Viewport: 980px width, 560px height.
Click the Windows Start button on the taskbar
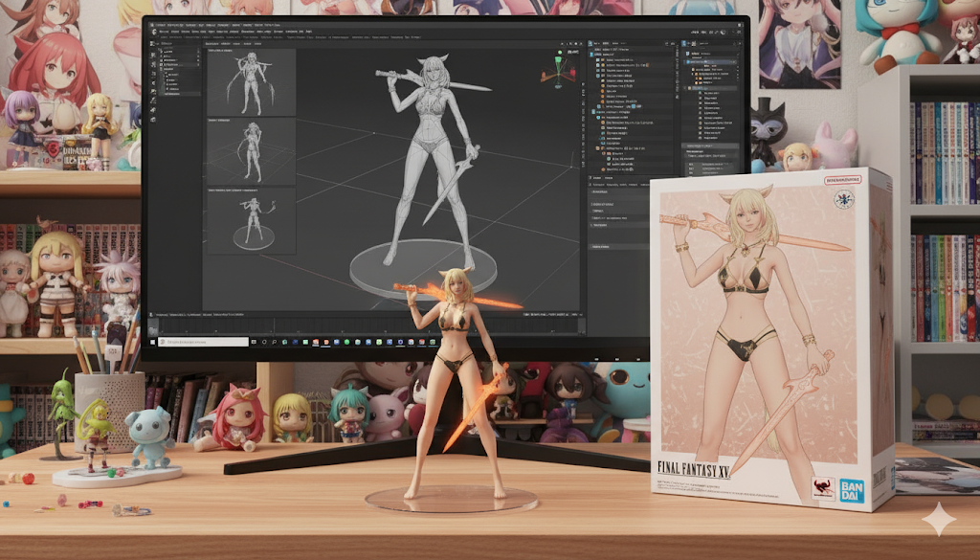click(x=152, y=342)
